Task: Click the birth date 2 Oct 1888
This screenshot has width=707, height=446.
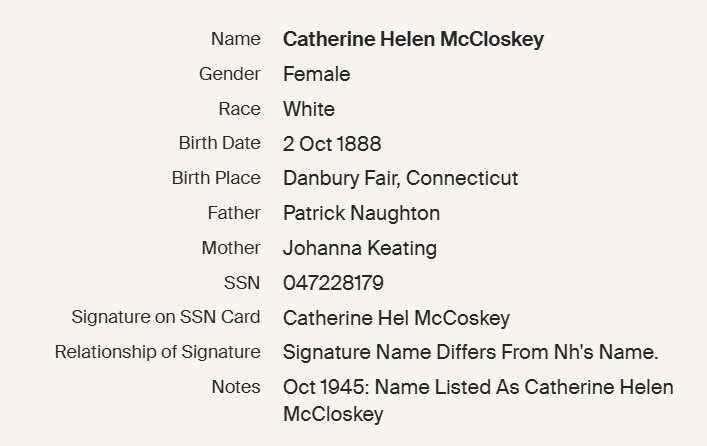Action: point(332,144)
